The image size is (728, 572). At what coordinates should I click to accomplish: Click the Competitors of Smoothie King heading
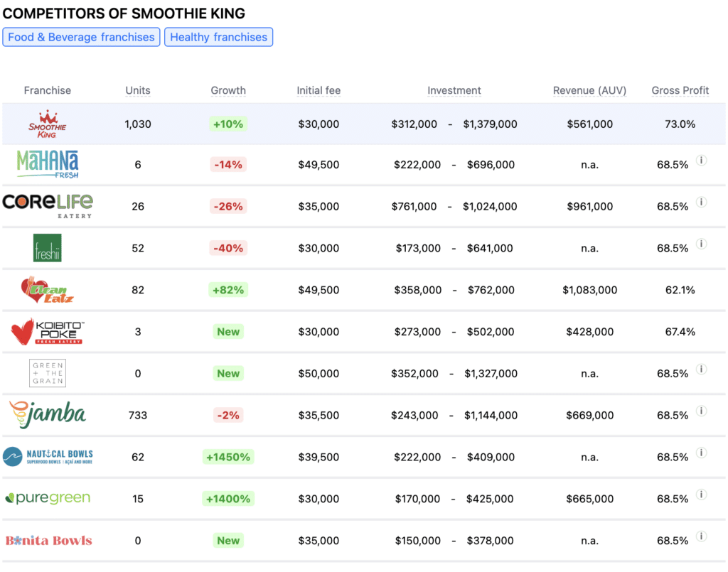point(124,14)
